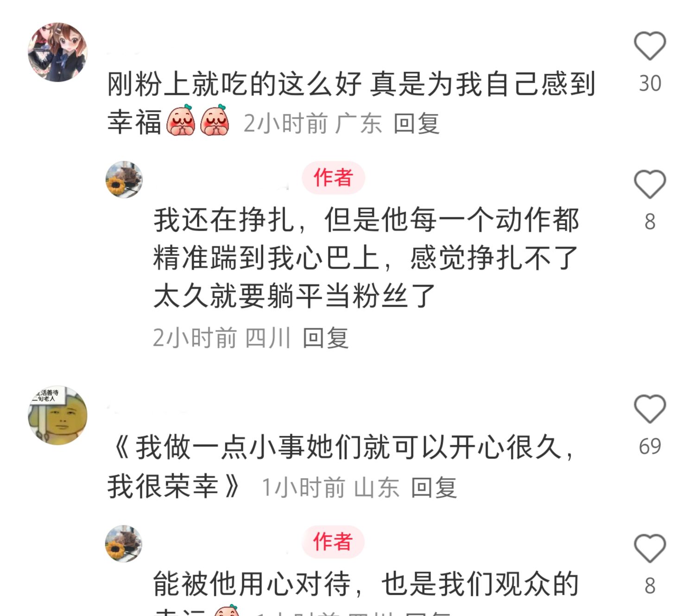Open yellow face meme avatar profile
Screen dimensions: 695x616
tap(58, 415)
